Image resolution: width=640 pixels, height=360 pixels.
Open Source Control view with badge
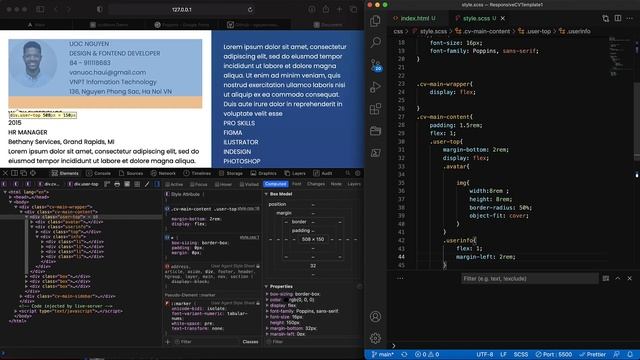pos(376,65)
